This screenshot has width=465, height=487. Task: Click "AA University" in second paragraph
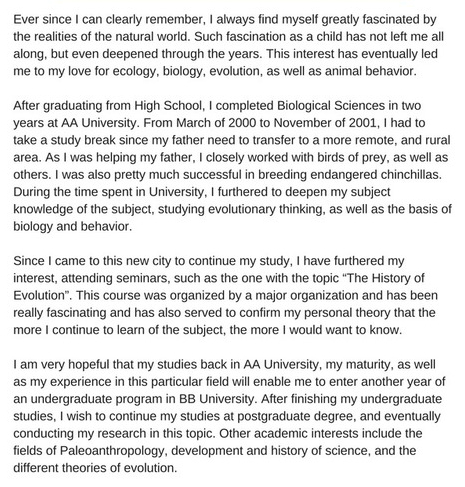[x=99, y=123]
